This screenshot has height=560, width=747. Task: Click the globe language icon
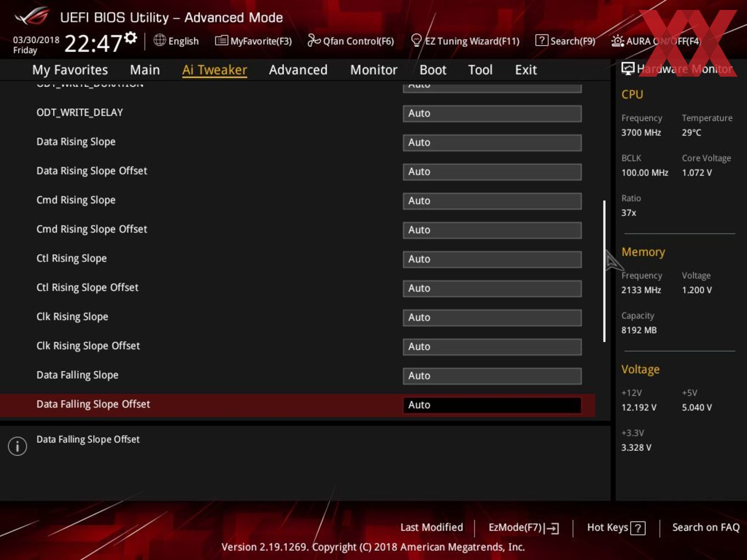159,40
